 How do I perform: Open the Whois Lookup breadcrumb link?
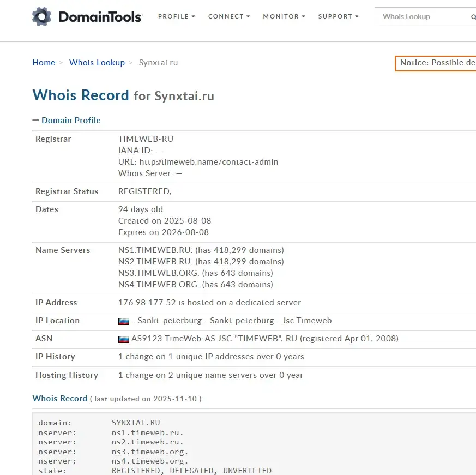(x=97, y=63)
